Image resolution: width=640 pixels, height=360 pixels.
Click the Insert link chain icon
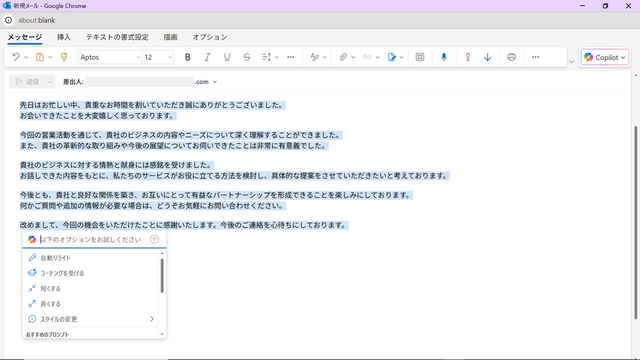[367, 57]
